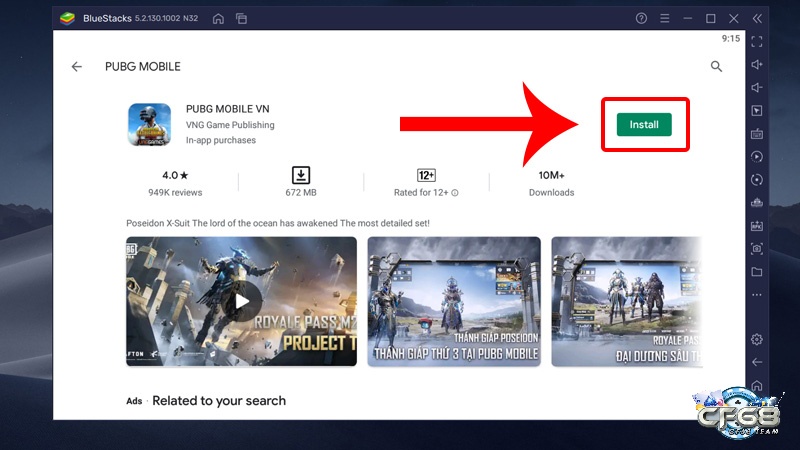
Task: Open the media folder icon
Action: pyautogui.click(x=757, y=272)
